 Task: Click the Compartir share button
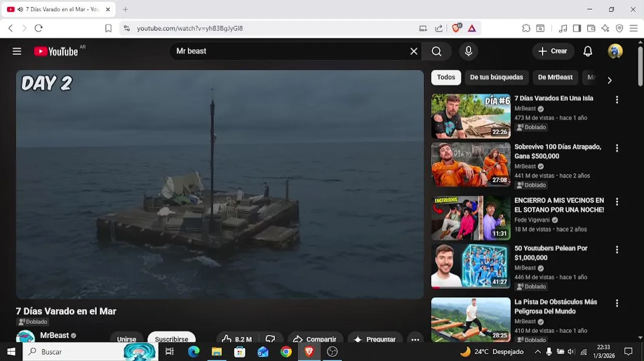[x=314, y=338]
